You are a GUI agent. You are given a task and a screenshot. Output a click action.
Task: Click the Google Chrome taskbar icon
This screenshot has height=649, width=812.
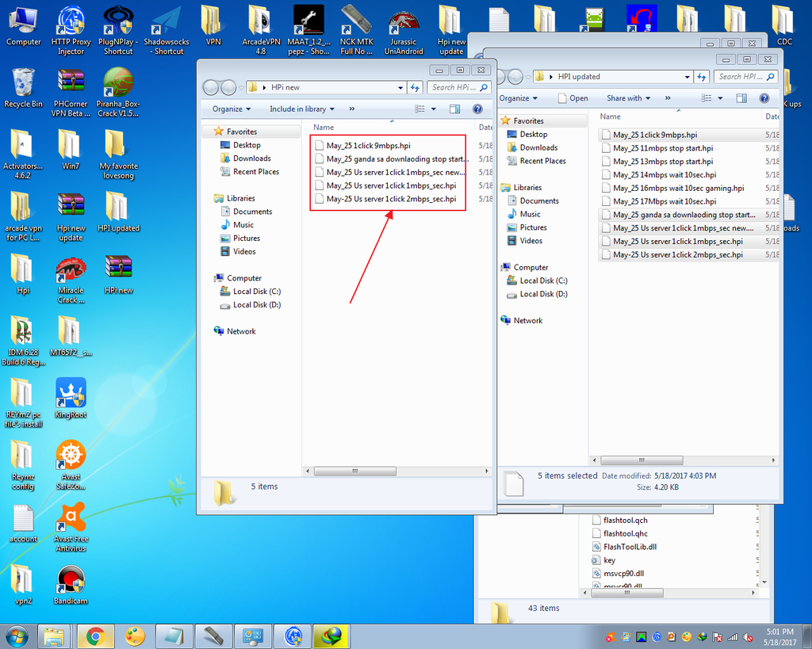(x=96, y=636)
